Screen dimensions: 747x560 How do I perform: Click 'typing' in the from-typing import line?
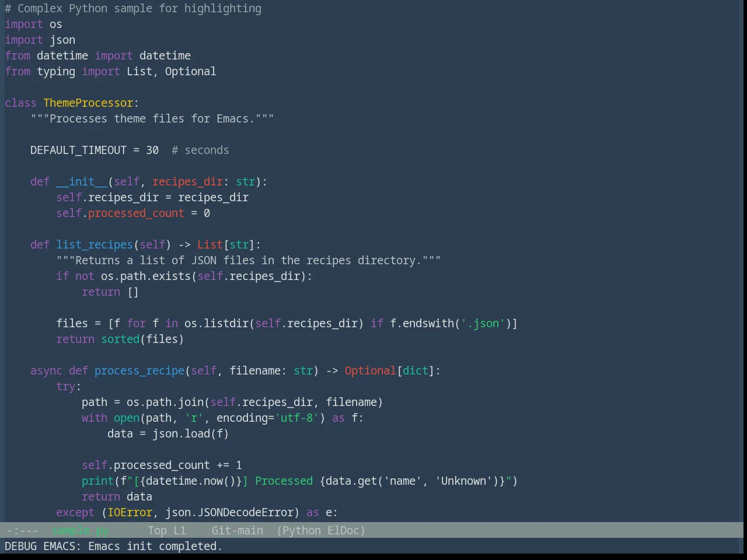click(x=56, y=72)
